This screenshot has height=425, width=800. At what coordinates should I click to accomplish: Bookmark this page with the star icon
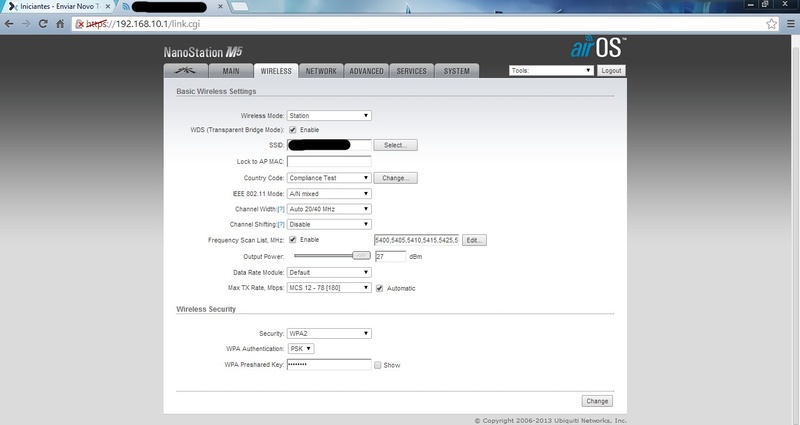pos(771,24)
